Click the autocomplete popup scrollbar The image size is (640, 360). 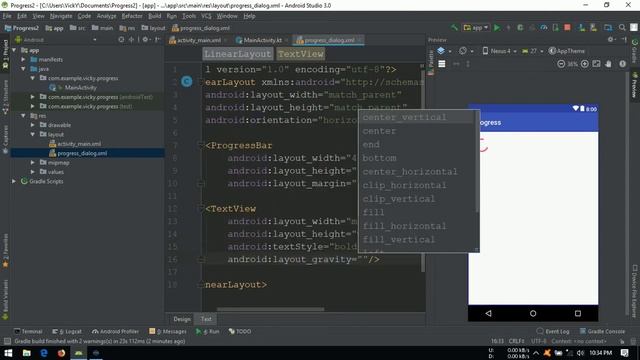pyautogui.click(x=477, y=162)
